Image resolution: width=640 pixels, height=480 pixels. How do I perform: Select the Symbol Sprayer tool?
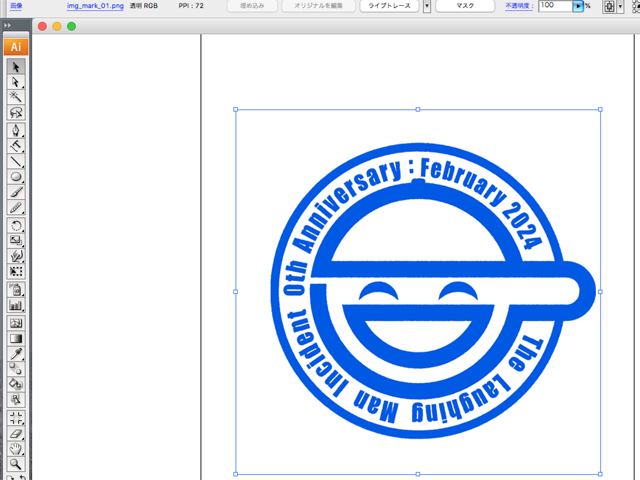pos(16,290)
